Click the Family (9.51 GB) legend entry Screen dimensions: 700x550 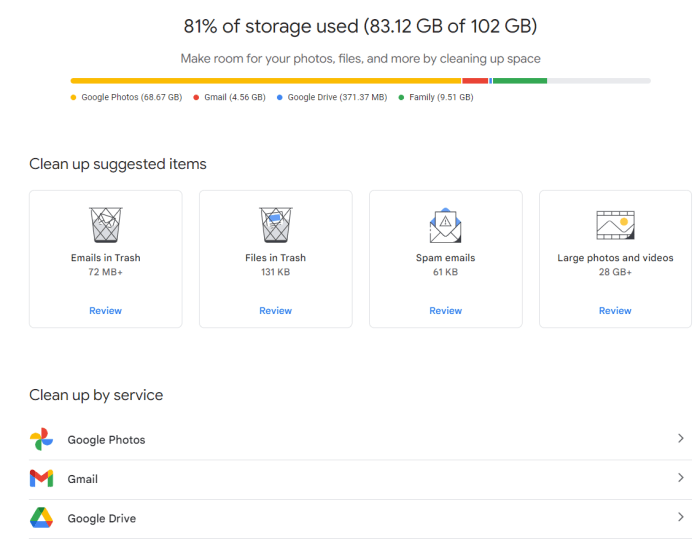coord(436,97)
